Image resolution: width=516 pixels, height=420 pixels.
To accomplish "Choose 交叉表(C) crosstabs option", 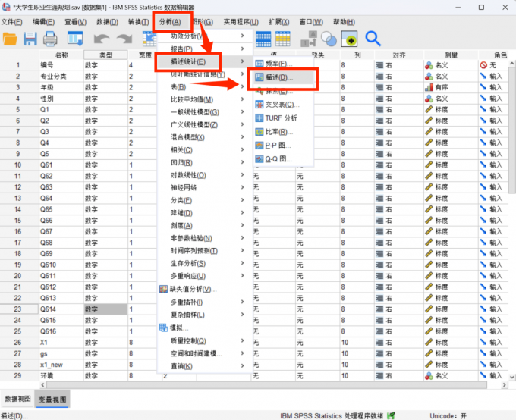I will (282, 104).
